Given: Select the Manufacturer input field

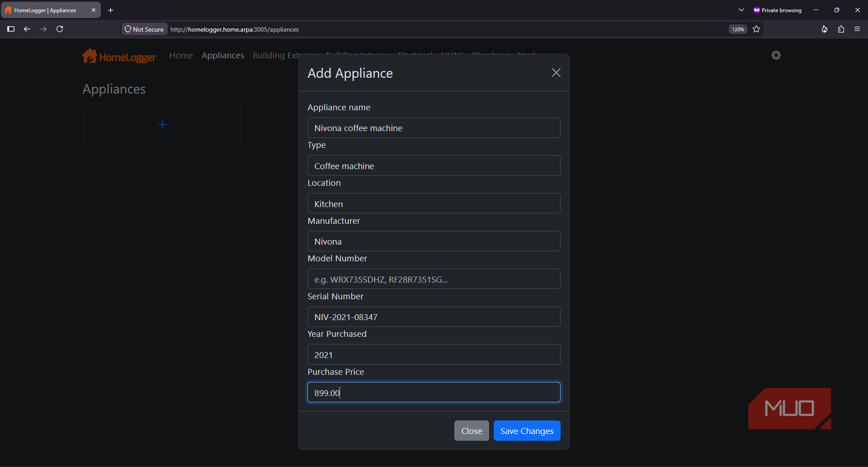Looking at the screenshot, I should click(434, 241).
